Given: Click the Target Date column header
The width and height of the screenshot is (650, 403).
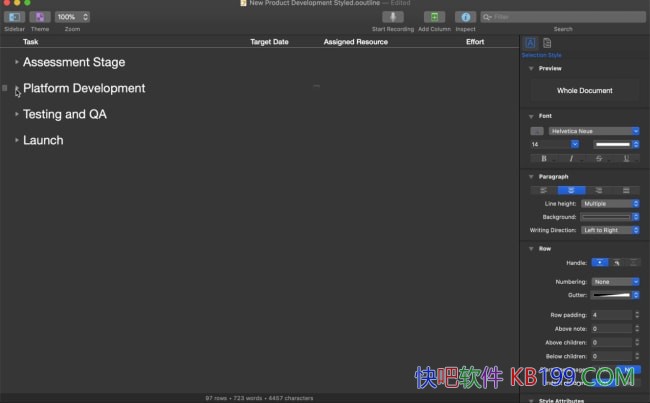Looking at the screenshot, I should click(269, 42).
